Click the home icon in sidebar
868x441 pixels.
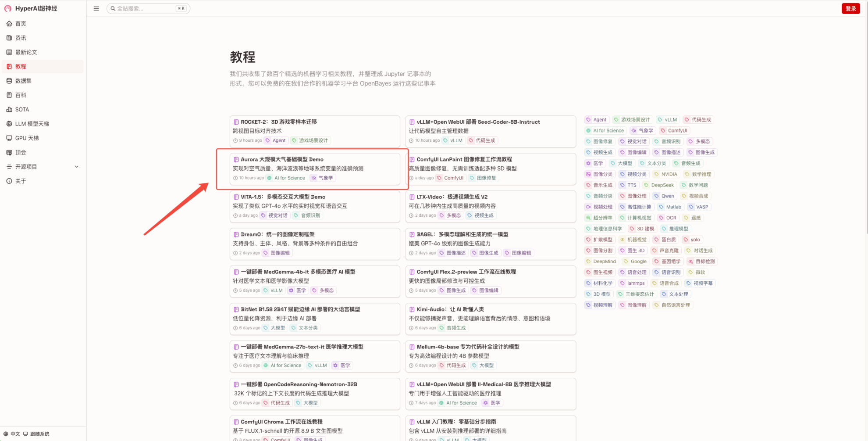9,24
